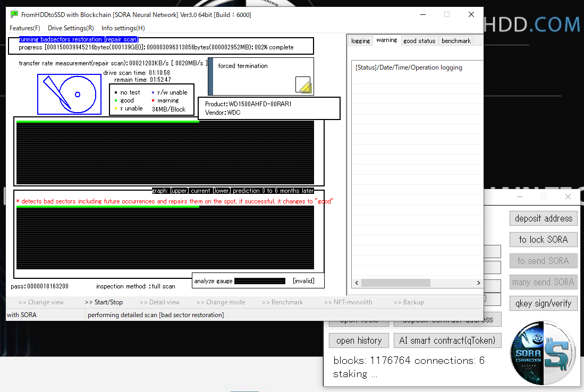Open the Features(F) menu
Image resolution: width=584 pixels, height=392 pixels.
pos(25,28)
